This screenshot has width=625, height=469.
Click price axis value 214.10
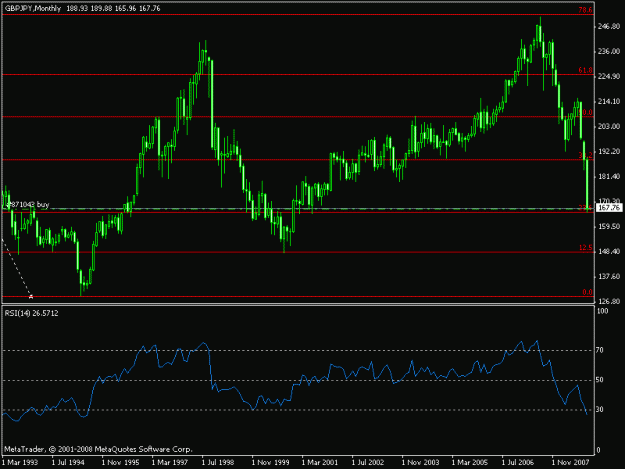click(x=609, y=102)
